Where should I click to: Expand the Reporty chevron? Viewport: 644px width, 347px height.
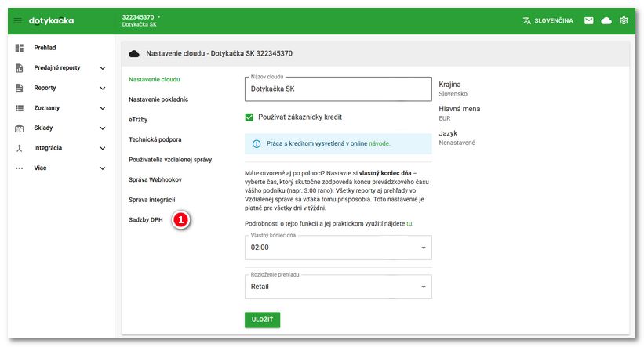click(x=103, y=89)
